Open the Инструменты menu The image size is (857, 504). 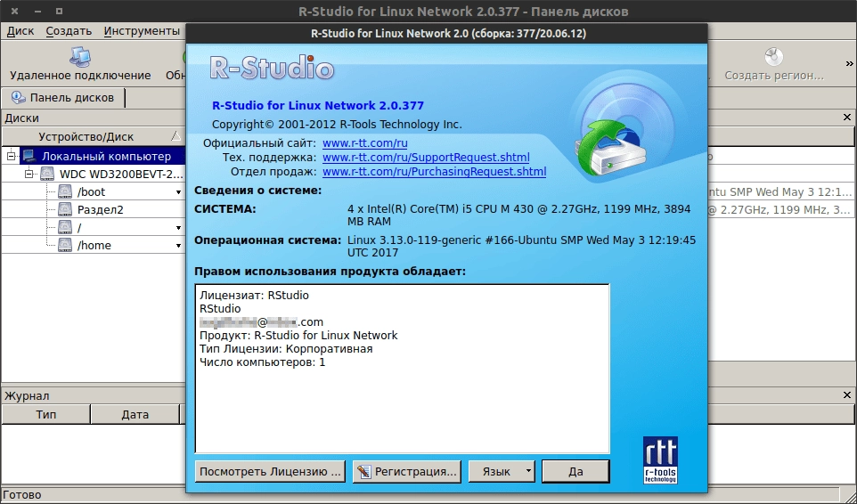pyautogui.click(x=143, y=31)
